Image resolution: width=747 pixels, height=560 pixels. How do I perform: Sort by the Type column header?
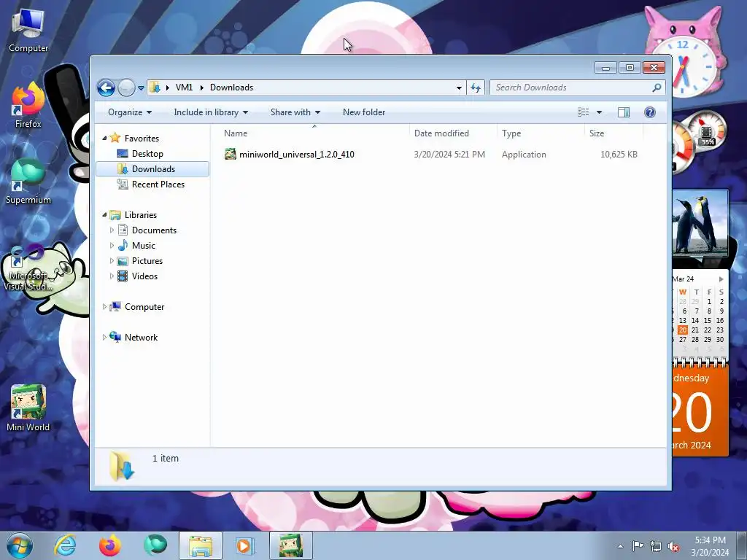pos(541,133)
